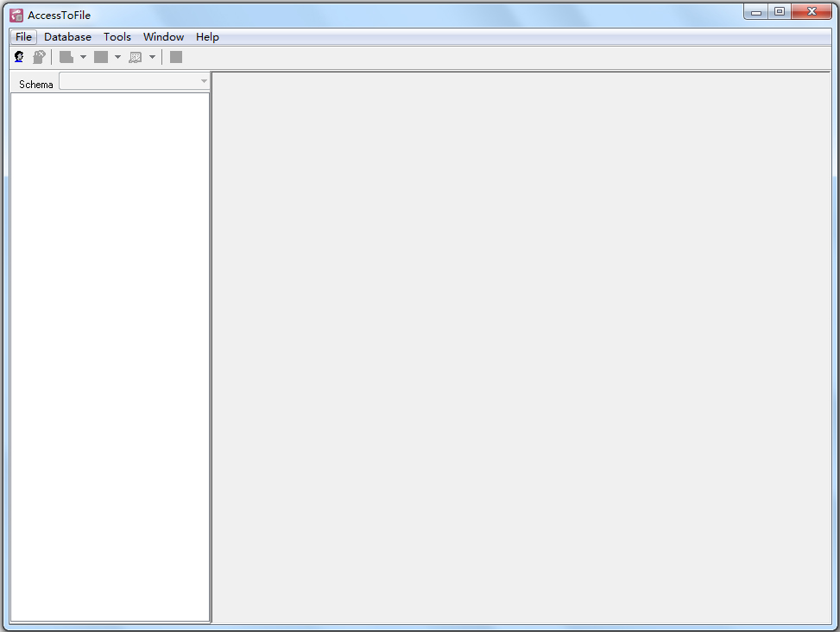Click the AccessToFile app icon in title bar
The width and height of the screenshot is (840, 632).
click(16, 15)
